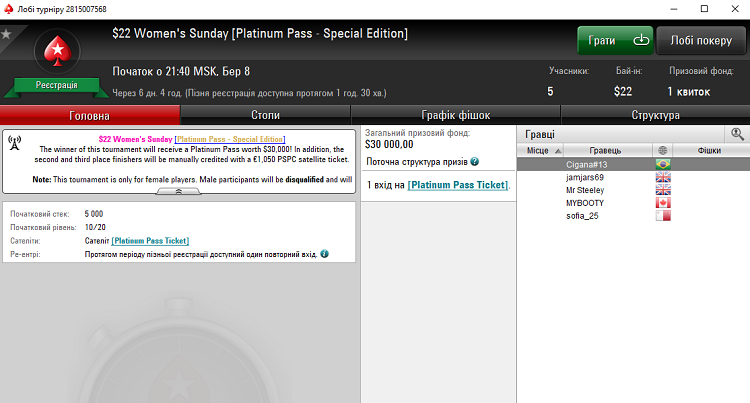
Task: Click UK flag next to jamjars69
Action: 663,177
